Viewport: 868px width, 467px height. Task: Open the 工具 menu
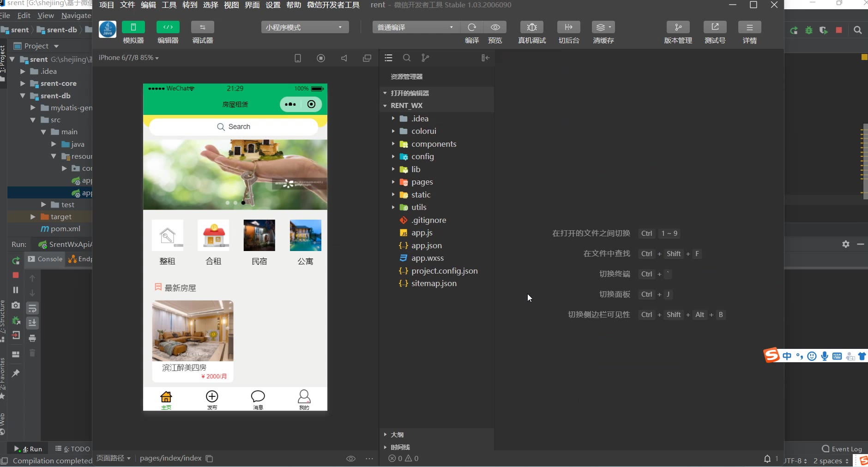(169, 5)
